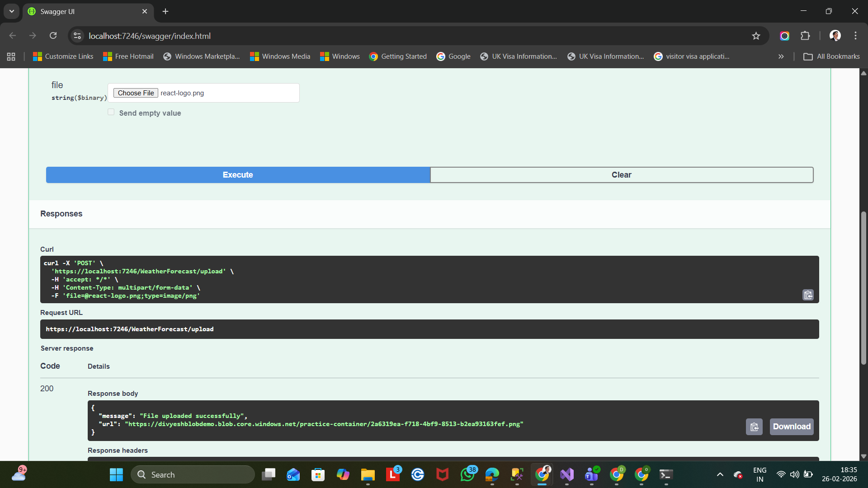Click the Clear button
Screen dimensions: 868x488
(x=621, y=175)
